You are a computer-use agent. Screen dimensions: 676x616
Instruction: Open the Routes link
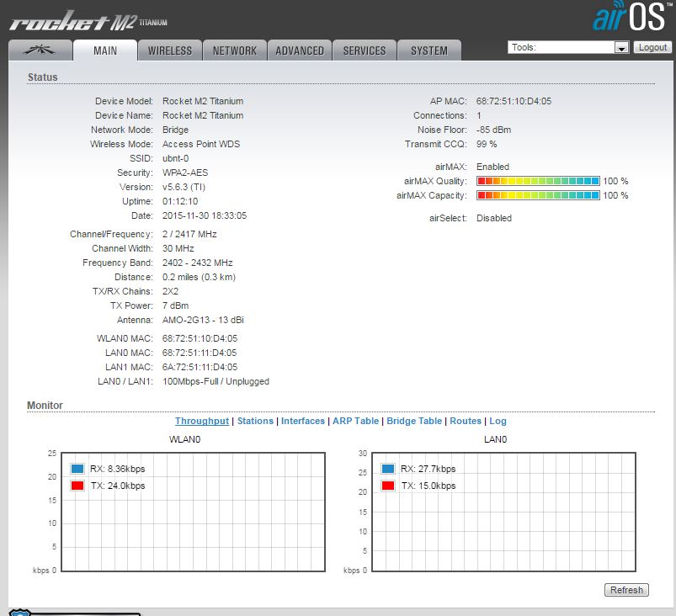[x=466, y=421]
